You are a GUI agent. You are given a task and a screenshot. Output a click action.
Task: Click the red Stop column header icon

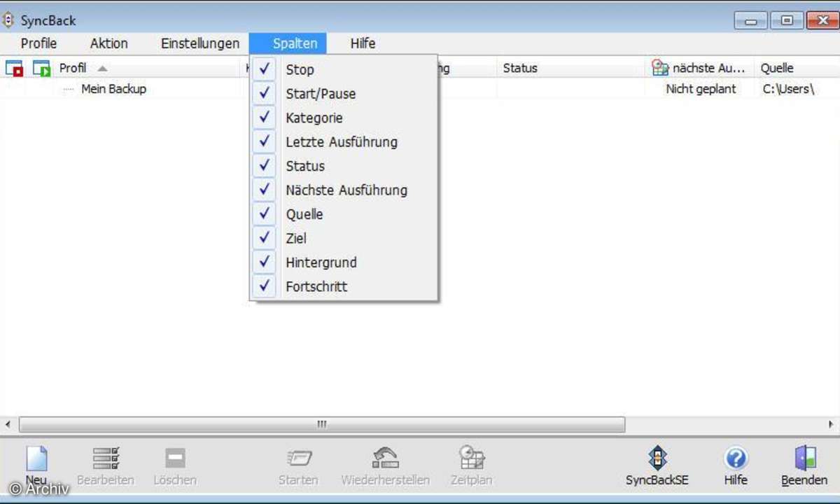[x=14, y=68]
